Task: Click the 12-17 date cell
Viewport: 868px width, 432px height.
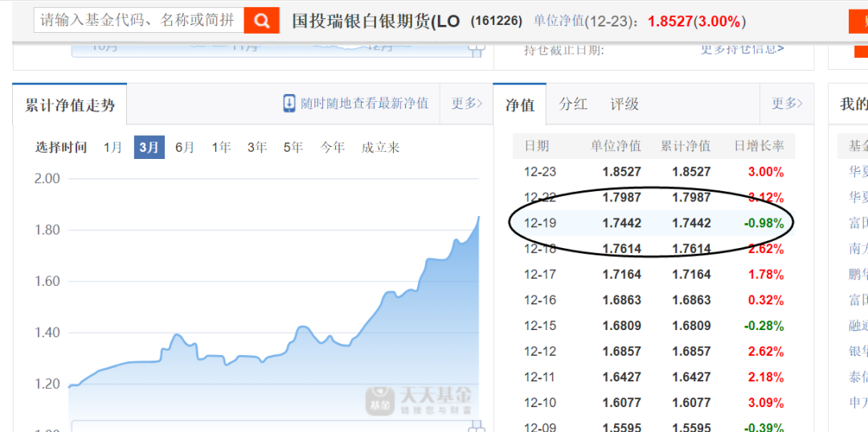Action: (x=540, y=275)
